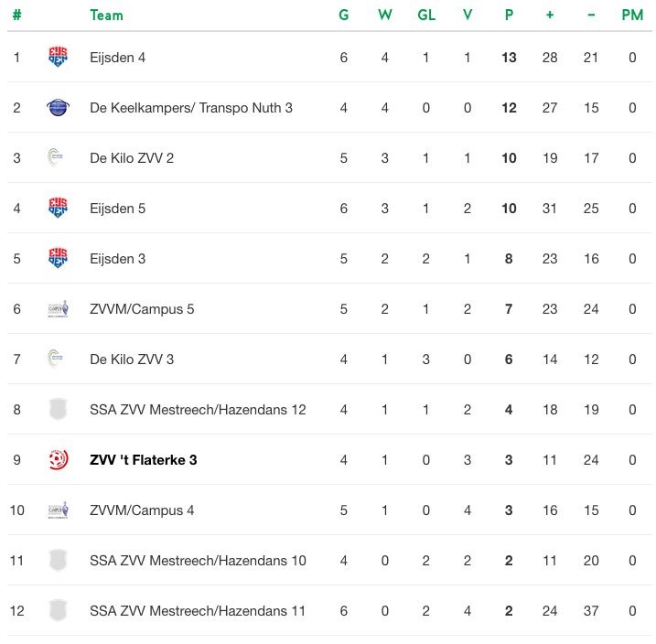Click the PM column header

632,15
